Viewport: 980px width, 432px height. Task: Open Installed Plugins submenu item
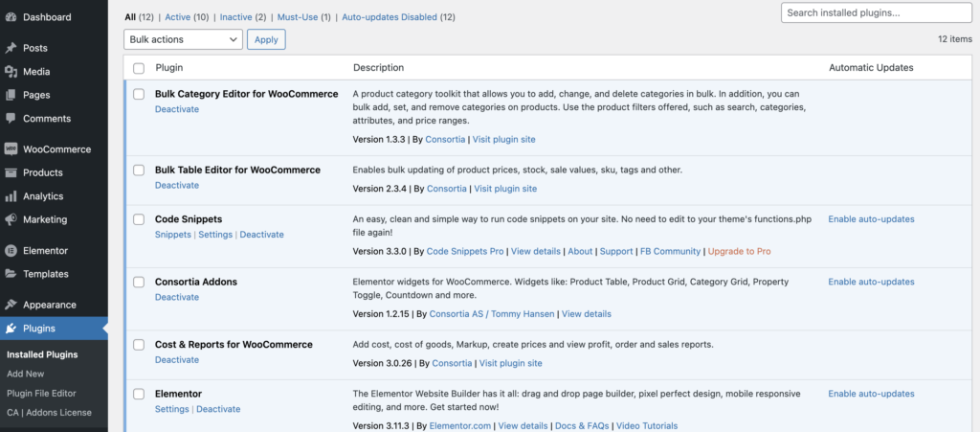(x=42, y=354)
